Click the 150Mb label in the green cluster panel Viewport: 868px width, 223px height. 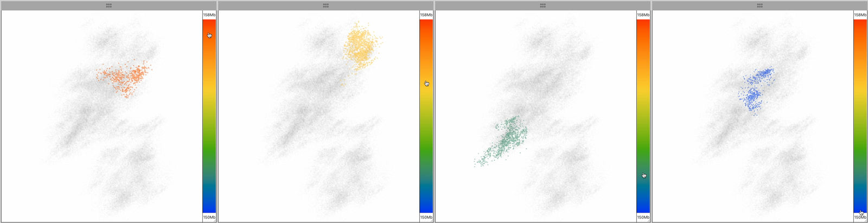[643, 217]
